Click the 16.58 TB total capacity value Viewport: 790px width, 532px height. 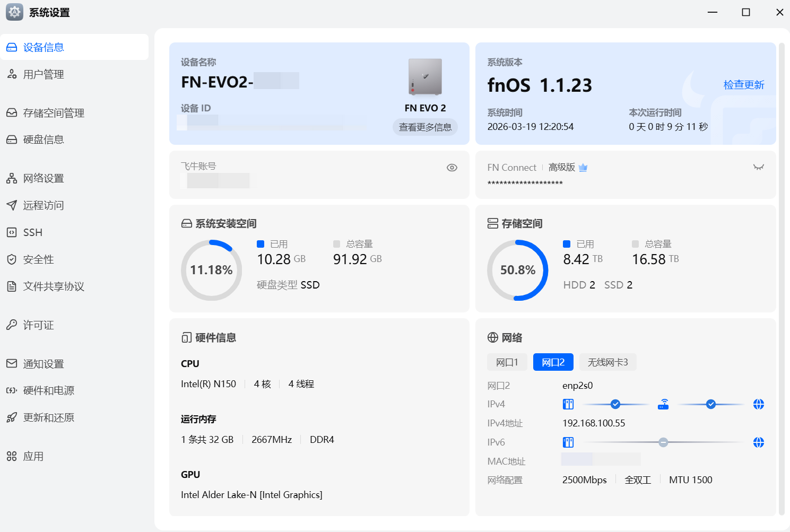pyautogui.click(x=655, y=259)
